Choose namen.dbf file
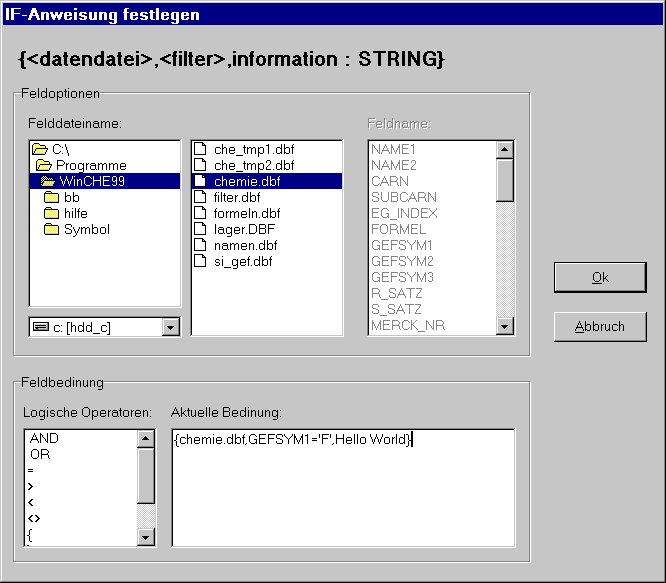Screen dimensions: 666x583 [x=245, y=245]
